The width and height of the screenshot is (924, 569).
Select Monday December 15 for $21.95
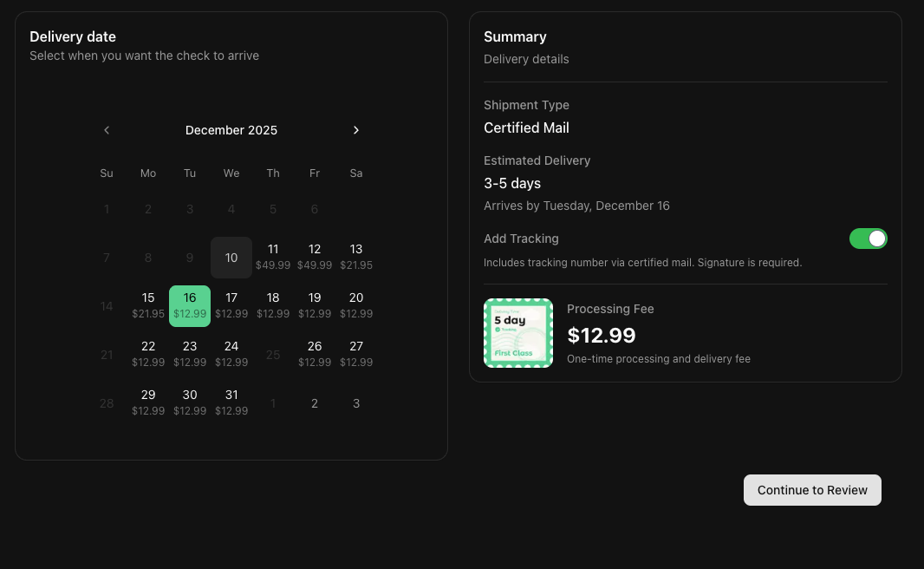pyautogui.click(x=148, y=305)
